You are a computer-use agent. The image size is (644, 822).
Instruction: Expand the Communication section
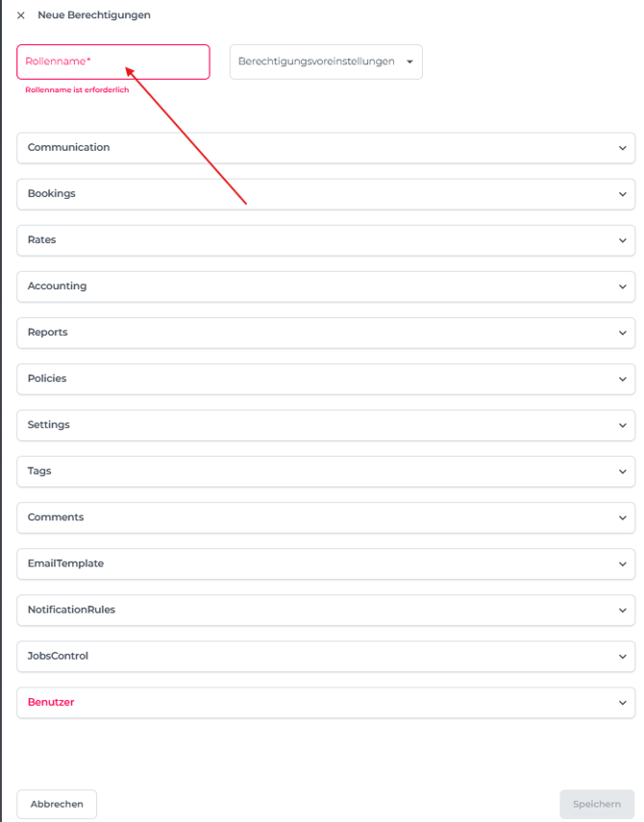325,148
